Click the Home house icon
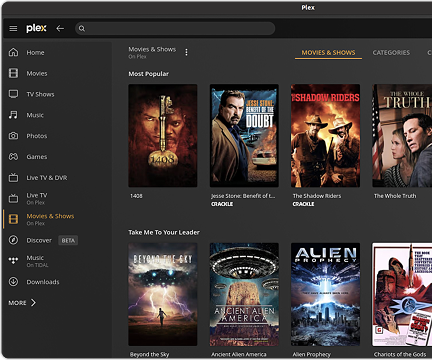This screenshot has height=360, width=432. tap(13, 52)
